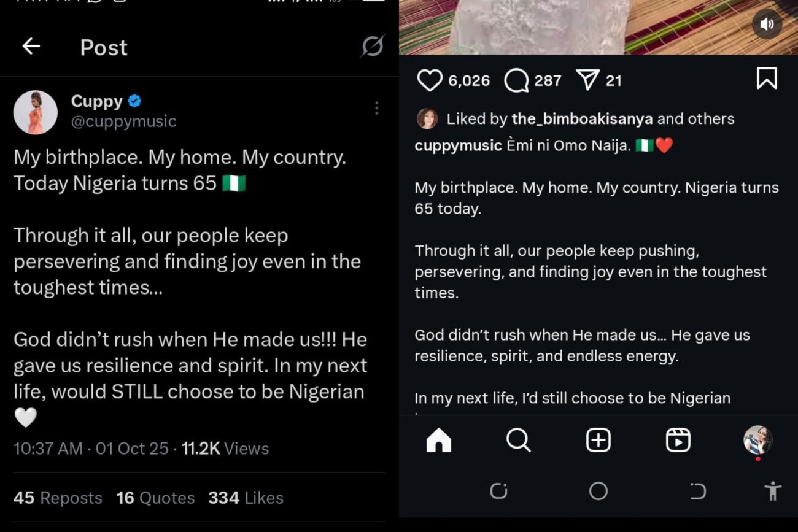Tap the @cuppymusic handle

123,121
